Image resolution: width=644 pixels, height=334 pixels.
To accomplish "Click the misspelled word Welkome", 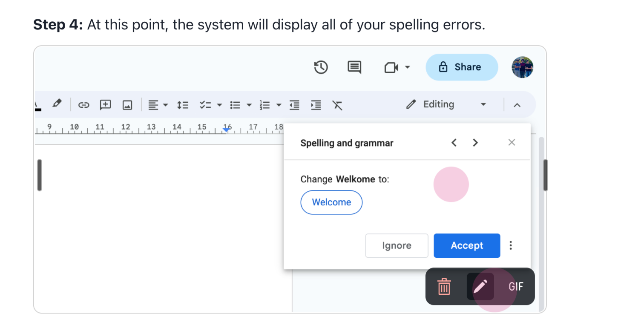I will [356, 179].
